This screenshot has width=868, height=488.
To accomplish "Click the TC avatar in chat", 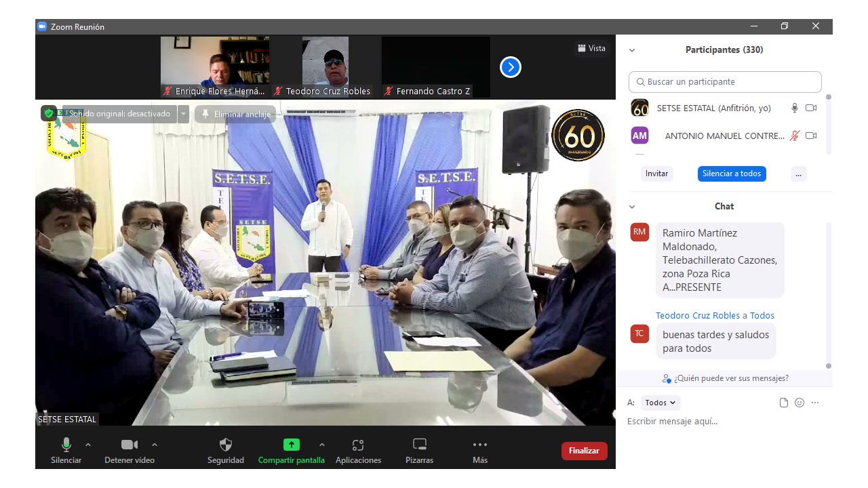I will point(639,333).
